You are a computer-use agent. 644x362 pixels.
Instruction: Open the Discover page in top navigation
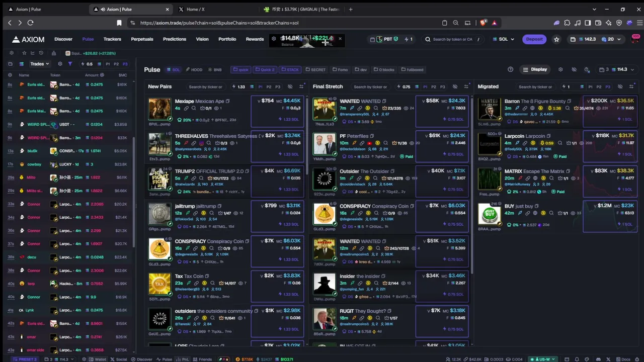63,39
